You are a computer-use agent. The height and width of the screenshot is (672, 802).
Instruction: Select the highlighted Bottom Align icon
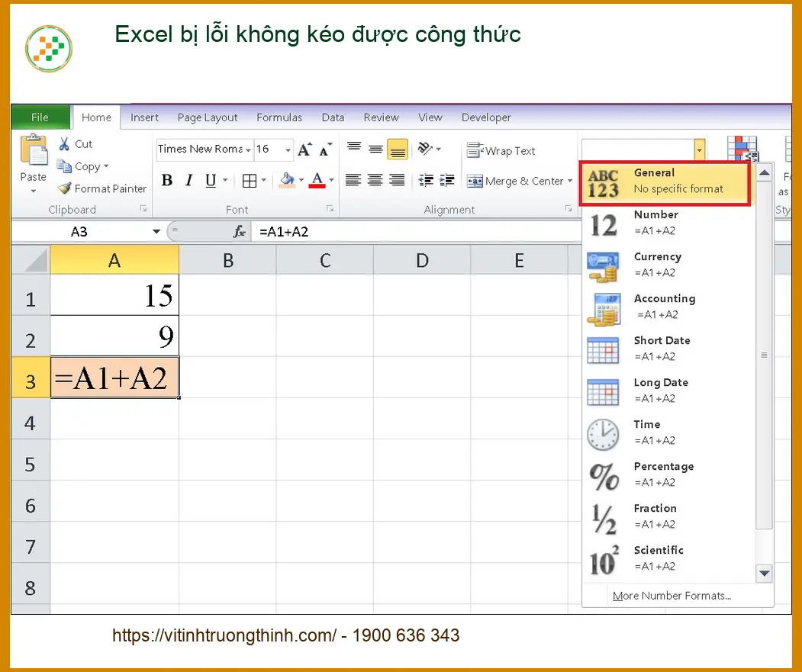point(398,149)
